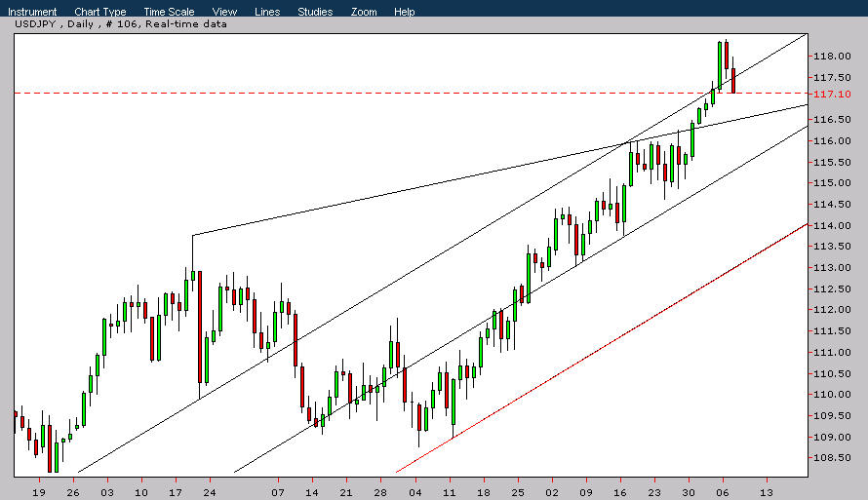This screenshot has height=500, width=868.
Task: Click the 113.00 price axis label
Action: [832, 268]
